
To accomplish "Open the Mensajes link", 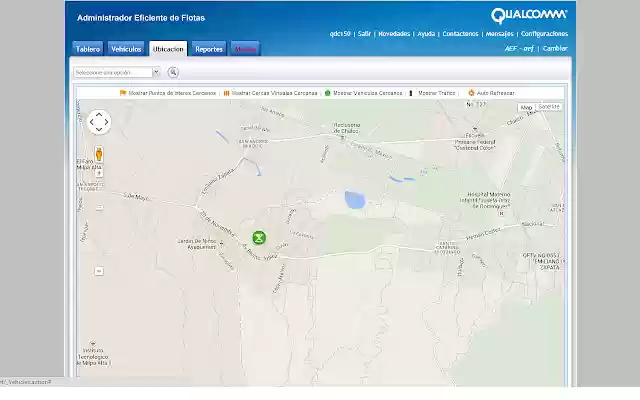I will 500,34.
